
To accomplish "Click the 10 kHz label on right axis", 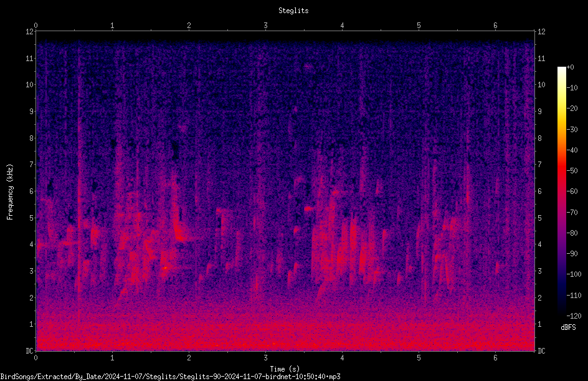I will click(541, 85).
